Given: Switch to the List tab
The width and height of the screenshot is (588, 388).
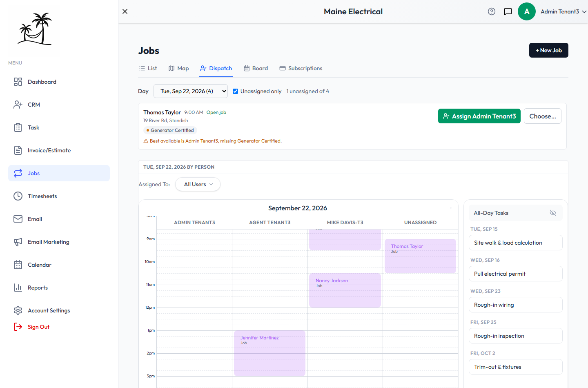Looking at the screenshot, I should 148,68.
